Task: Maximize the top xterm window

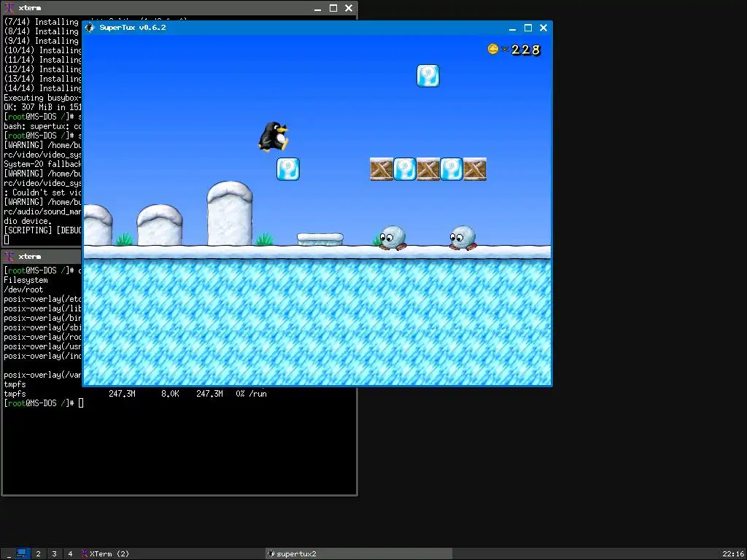Action: pos(333,8)
